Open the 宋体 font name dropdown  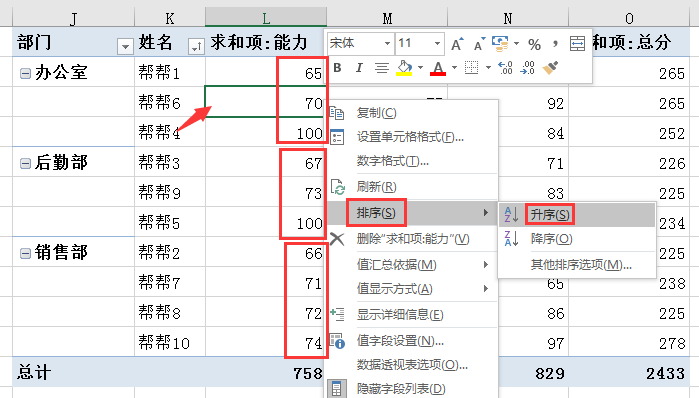click(387, 44)
